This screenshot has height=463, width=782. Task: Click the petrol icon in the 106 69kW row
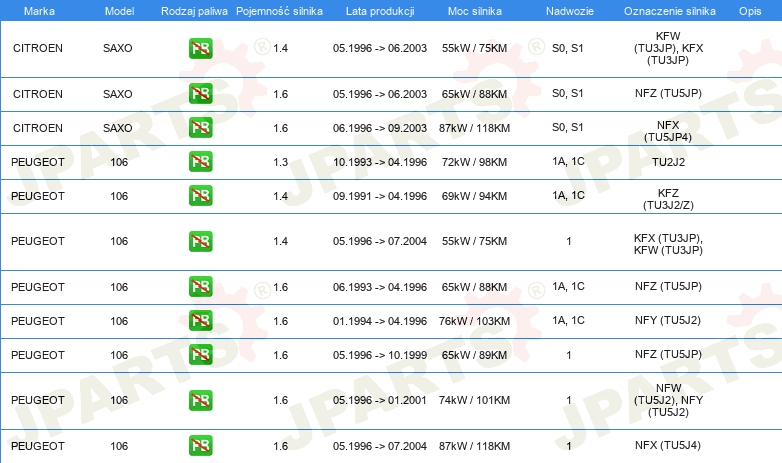point(200,195)
